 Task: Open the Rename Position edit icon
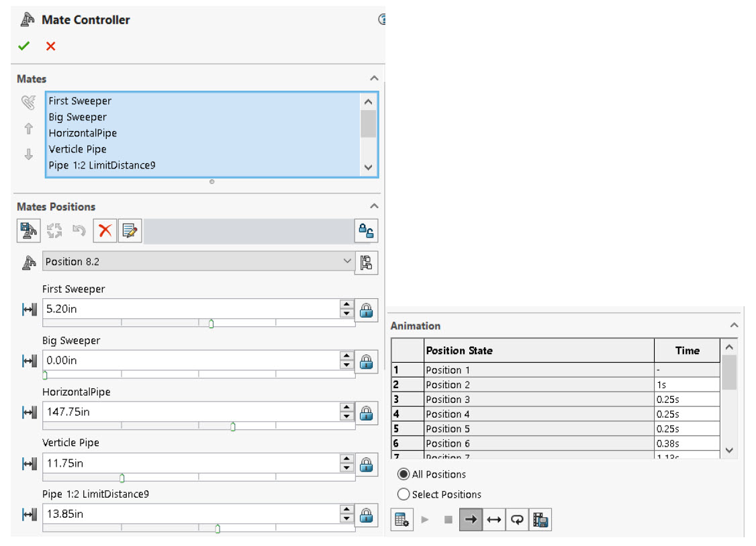pyautogui.click(x=128, y=230)
